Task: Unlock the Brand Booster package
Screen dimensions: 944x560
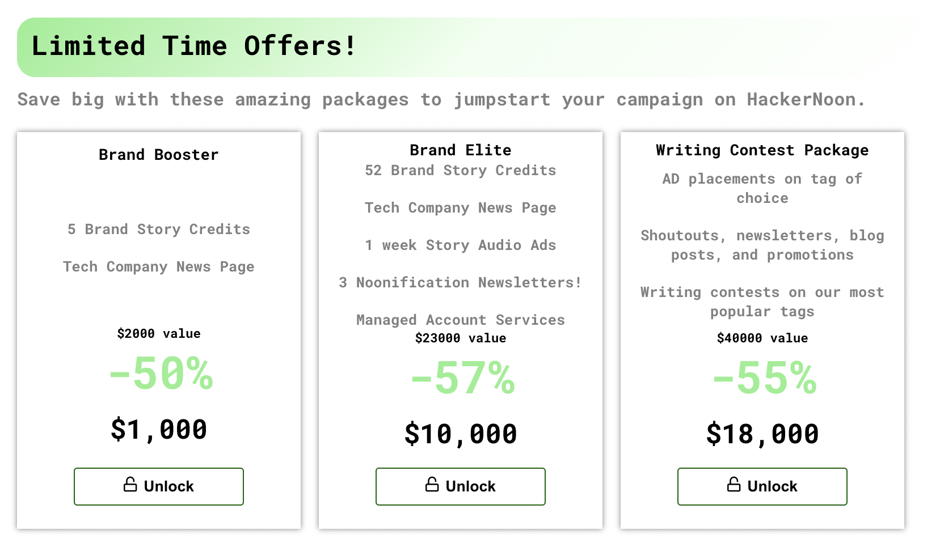Action: pyautogui.click(x=159, y=486)
